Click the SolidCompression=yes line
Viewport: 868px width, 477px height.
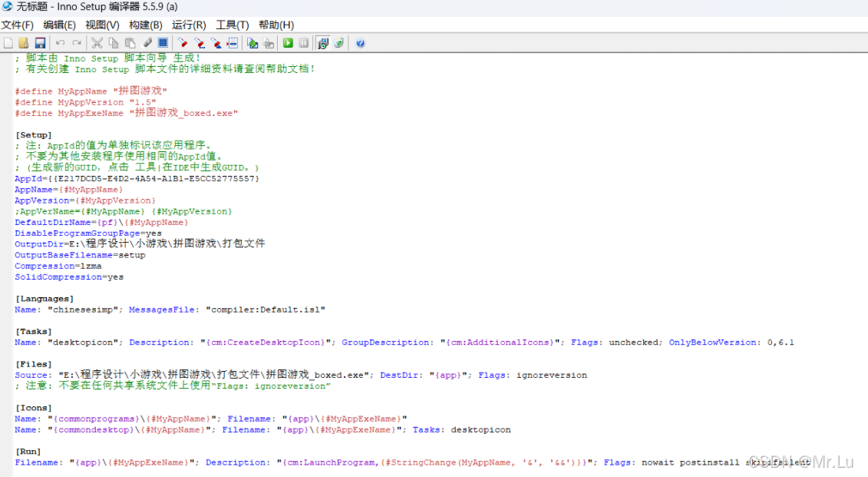(x=69, y=277)
